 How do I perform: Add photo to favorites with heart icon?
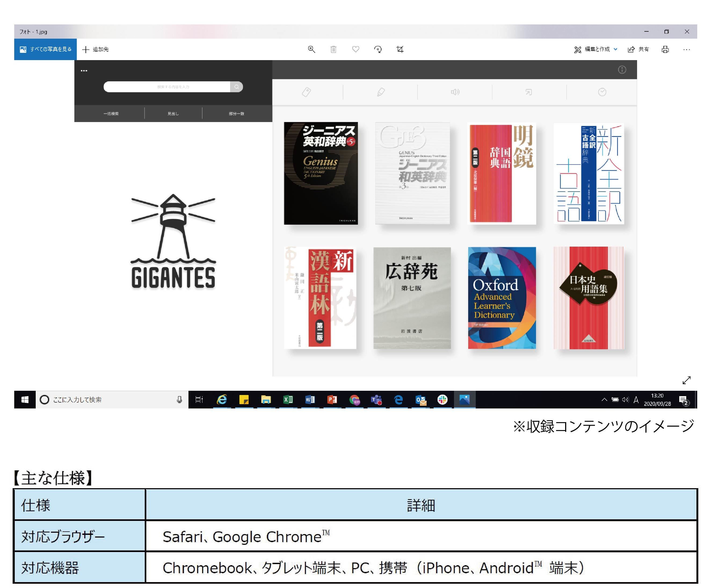tap(355, 49)
